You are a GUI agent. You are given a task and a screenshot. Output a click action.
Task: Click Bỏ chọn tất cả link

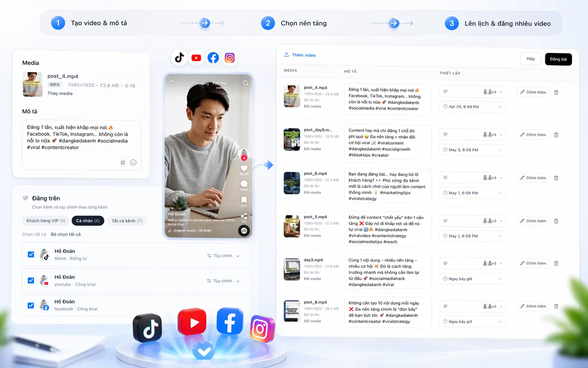66,234
